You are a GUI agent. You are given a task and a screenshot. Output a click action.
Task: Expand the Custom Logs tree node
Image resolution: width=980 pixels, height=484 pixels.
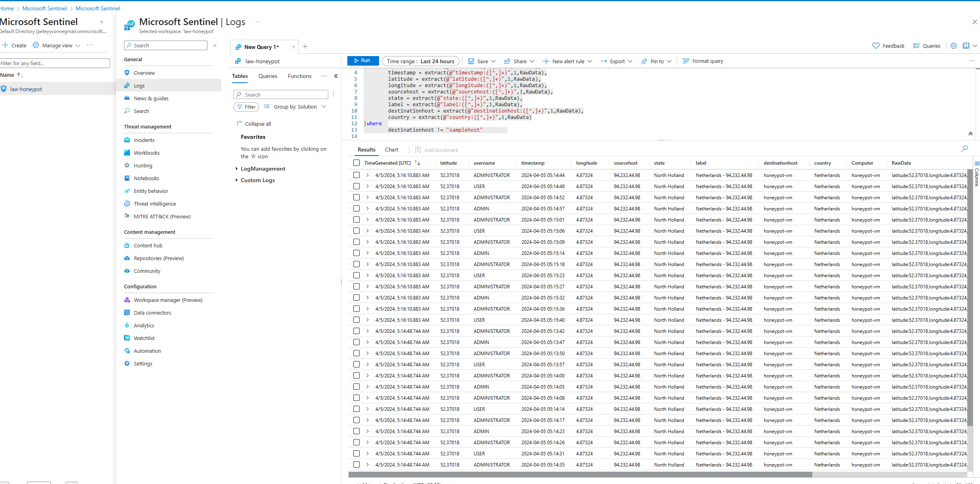236,180
